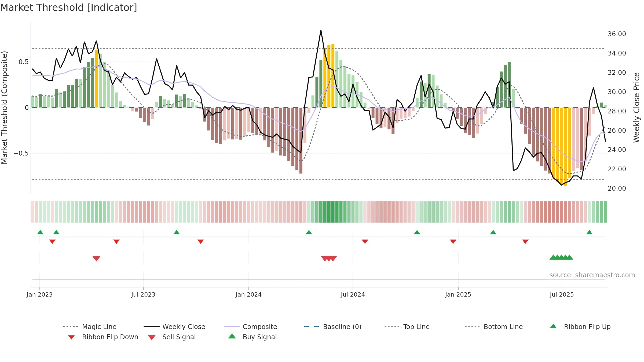Click the Jan 2025 x-axis label
Screen dimensions: 644x362
pos(458,294)
